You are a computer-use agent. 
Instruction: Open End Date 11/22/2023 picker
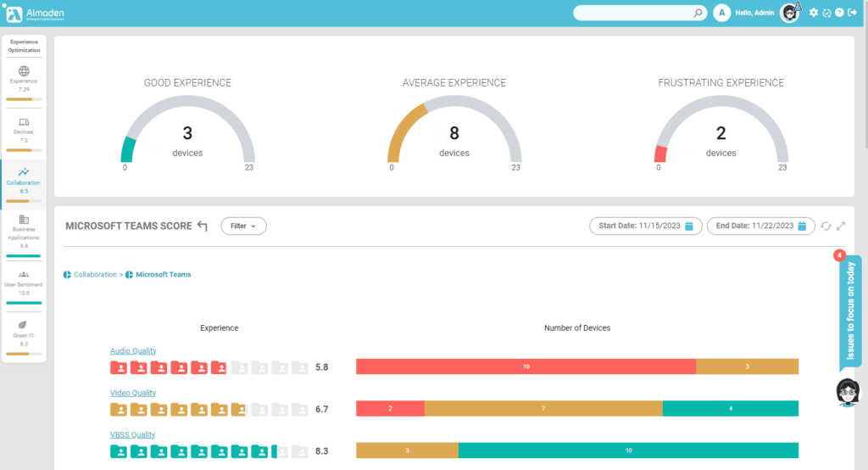(760, 226)
